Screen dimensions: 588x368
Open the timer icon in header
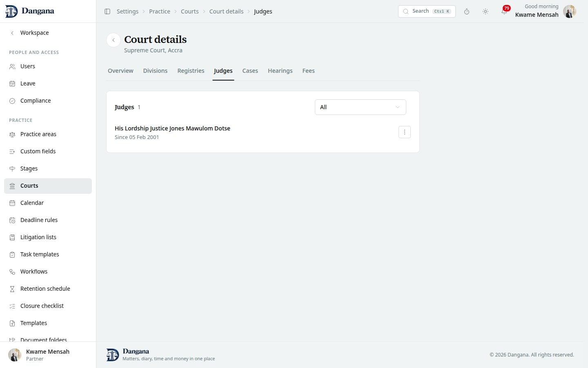(x=467, y=11)
